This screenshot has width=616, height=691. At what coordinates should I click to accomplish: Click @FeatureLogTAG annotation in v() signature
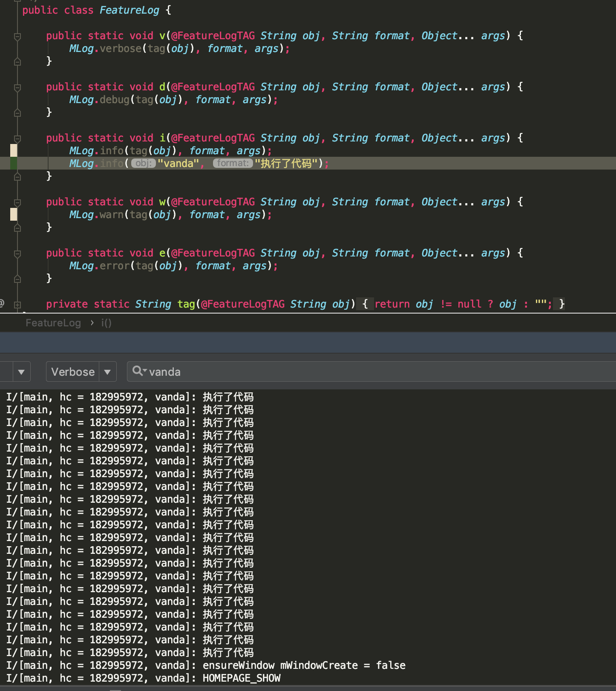point(213,36)
